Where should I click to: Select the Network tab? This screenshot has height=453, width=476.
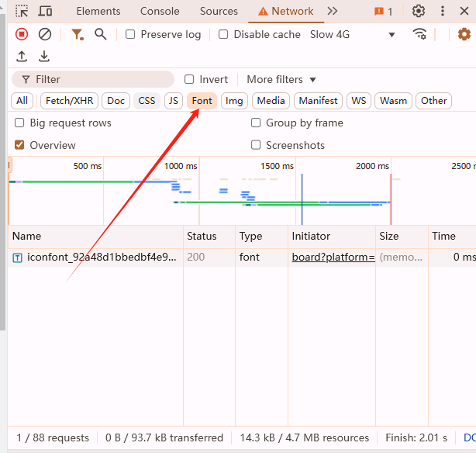click(x=286, y=11)
